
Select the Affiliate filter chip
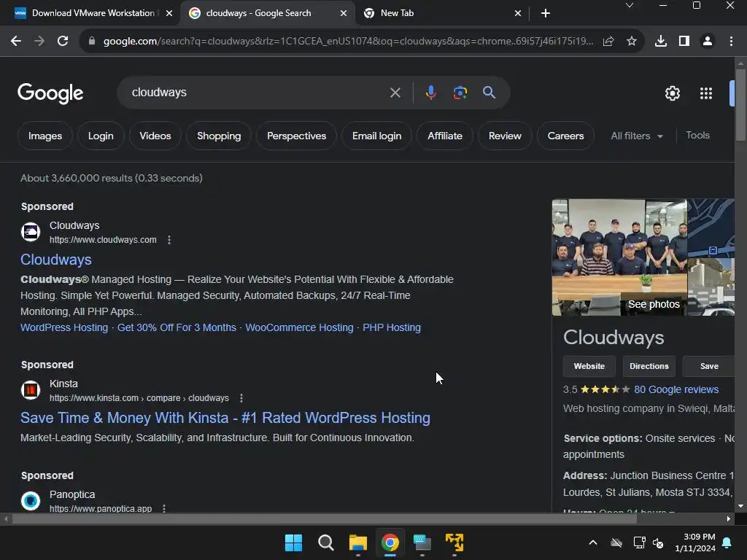click(x=445, y=136)
